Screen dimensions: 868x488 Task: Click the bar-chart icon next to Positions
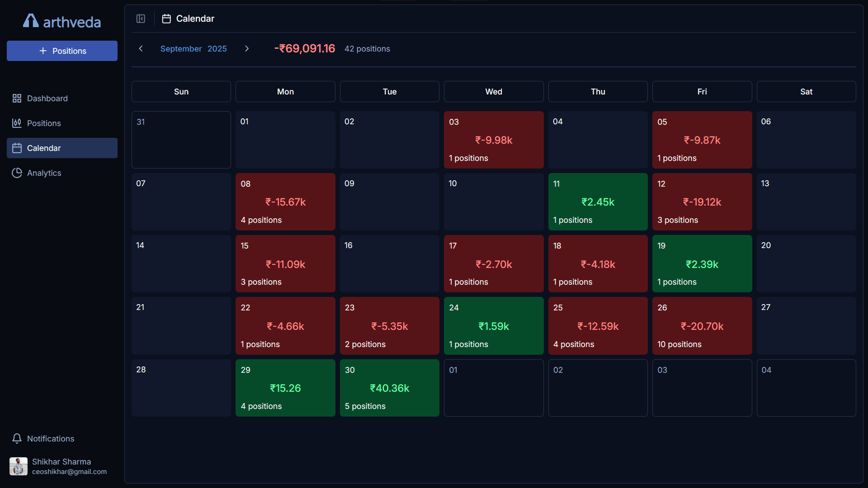point(17,123)
